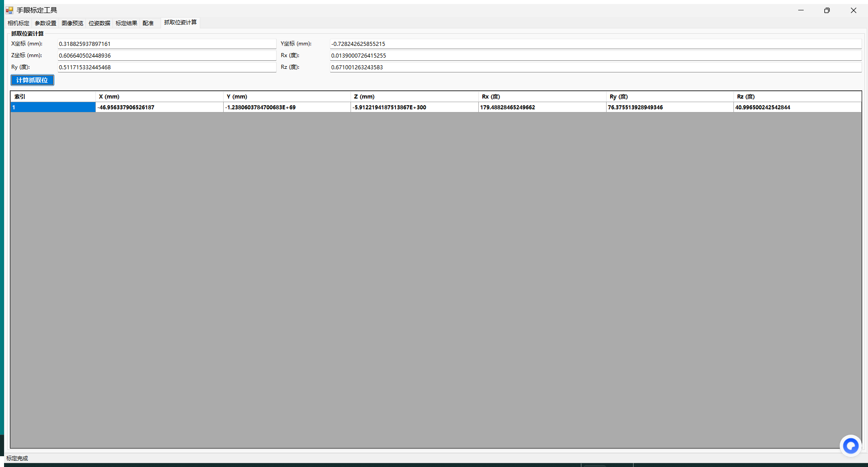868x467 pixels.
Task: Select cell 179.48828465249662
Action: [542, 107]
